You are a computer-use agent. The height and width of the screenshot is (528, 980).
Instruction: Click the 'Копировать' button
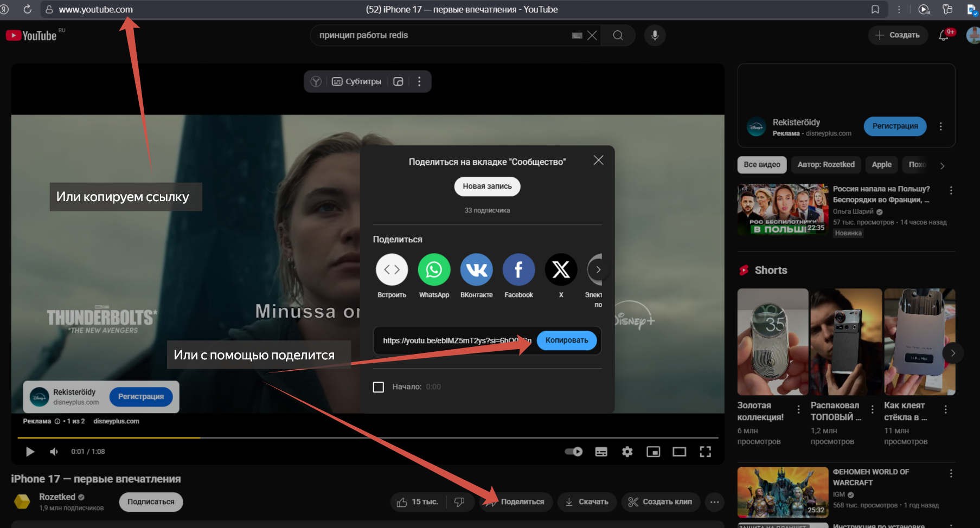567,340
